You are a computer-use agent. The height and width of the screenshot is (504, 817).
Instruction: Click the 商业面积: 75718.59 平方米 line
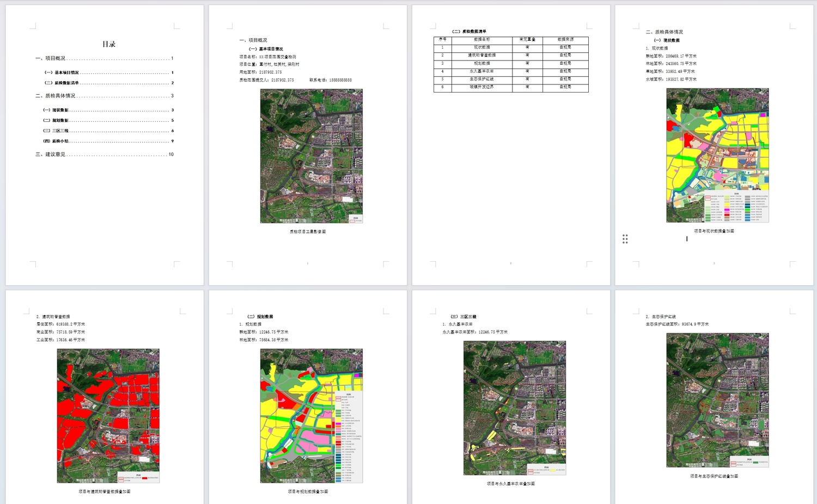click(60, 332)
